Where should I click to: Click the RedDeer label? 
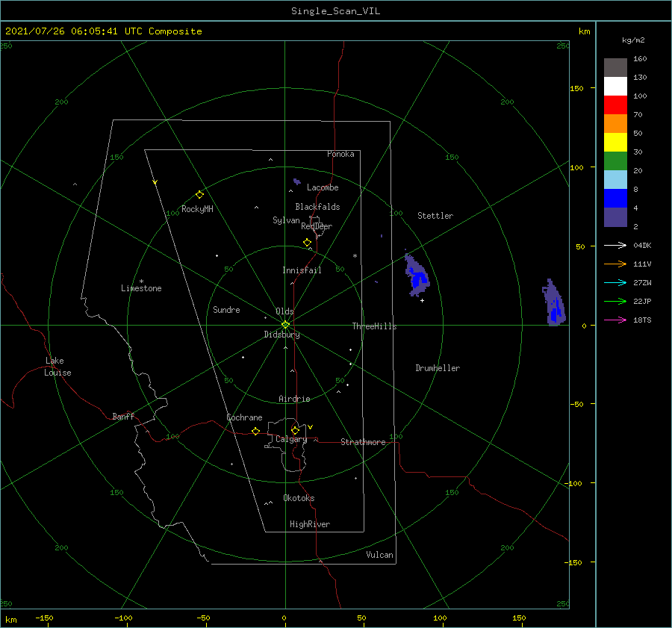[317, 226]
